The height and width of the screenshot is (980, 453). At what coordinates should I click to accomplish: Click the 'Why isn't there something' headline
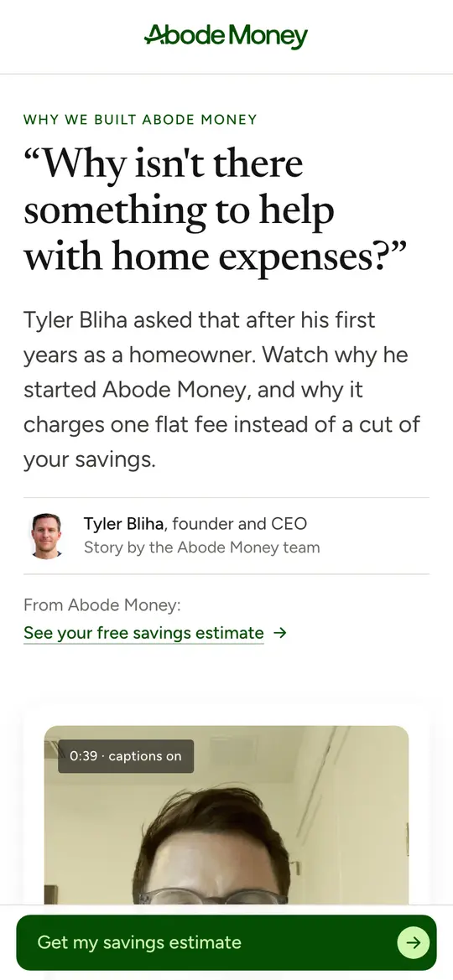[x=216, y=210]
